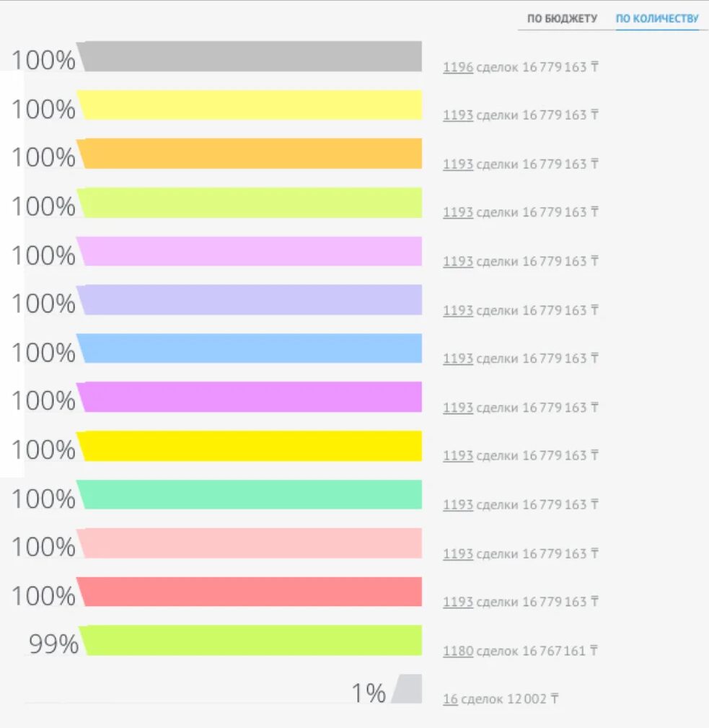Screen dimensions: 709x728
Task: Click the salmon red funnel bar
Action: pyautogui.click(x=251, y=592)
